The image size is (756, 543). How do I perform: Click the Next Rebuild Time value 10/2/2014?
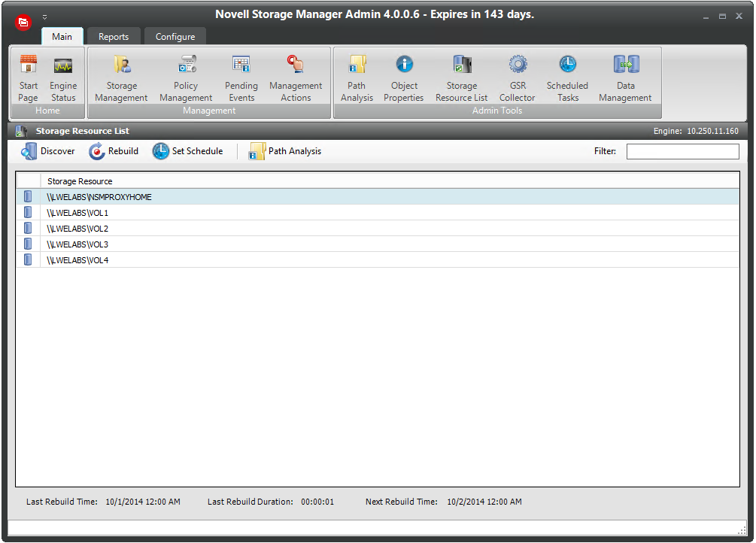click(484, 502)
